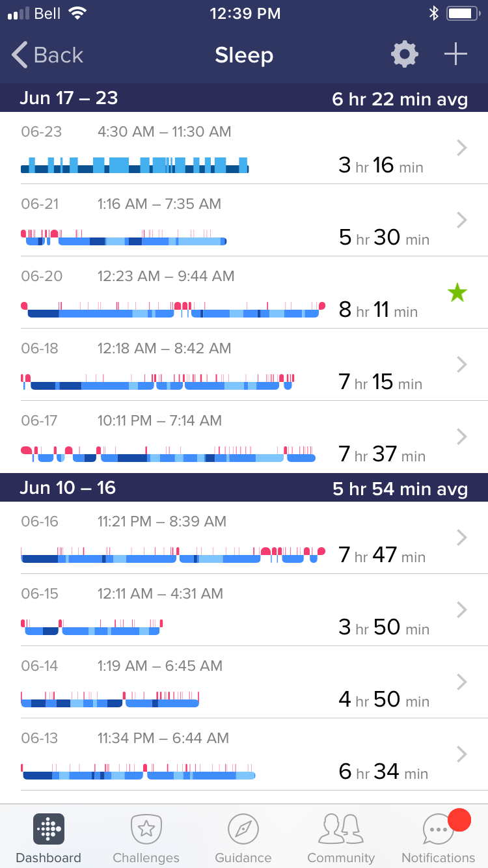This screenshot has height=868, width=488.
Task: Tap the 06-17 sleep stages bar
Action: (168, 454)
